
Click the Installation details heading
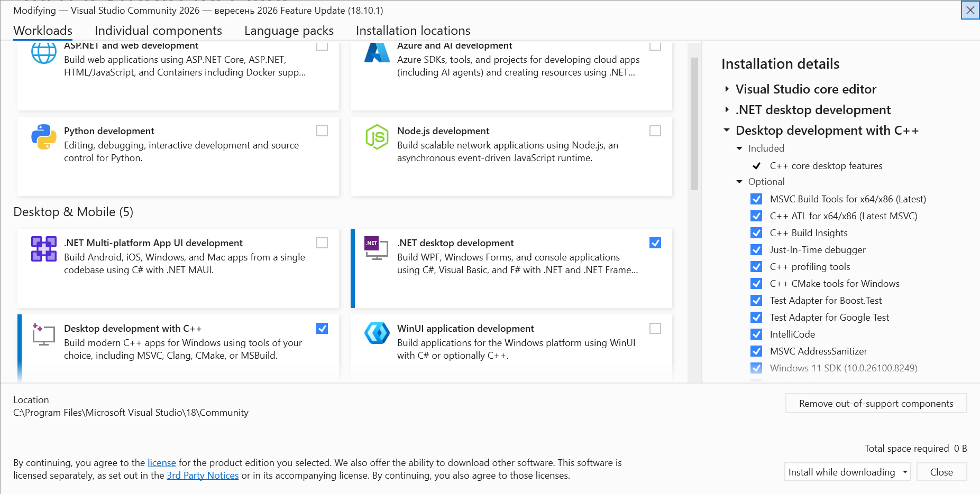click(x=781, y=64)
